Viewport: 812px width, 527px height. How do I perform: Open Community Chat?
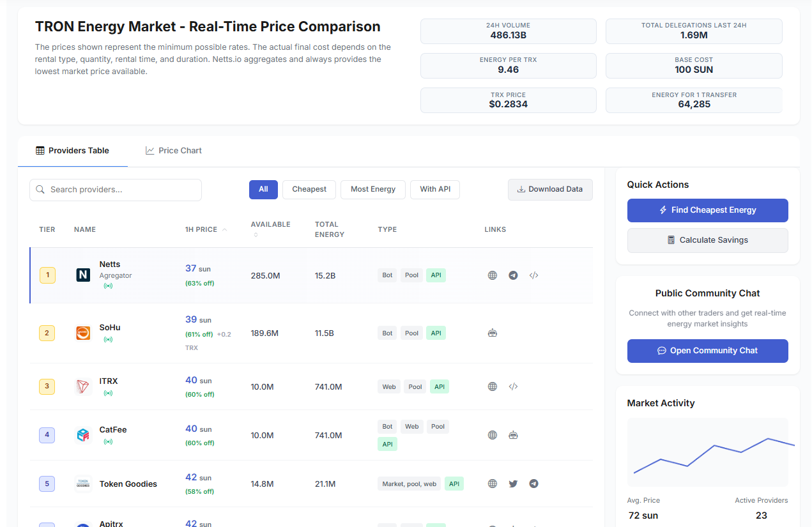tap(707, 351)
